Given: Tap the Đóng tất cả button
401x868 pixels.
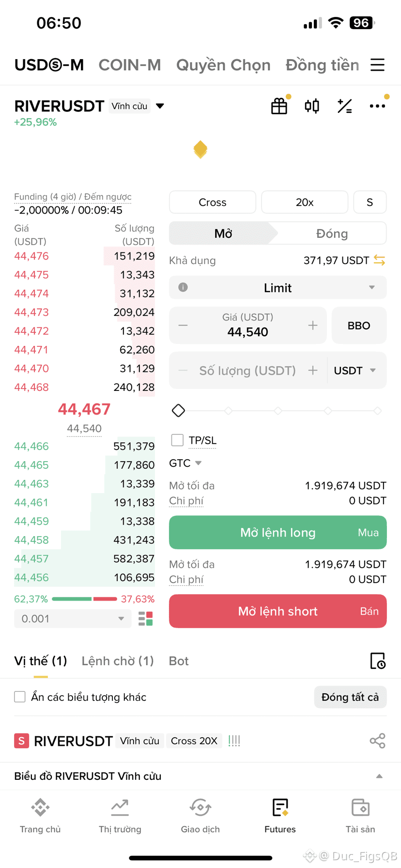Looking at the screenshot, I should (x=350, y=697).
